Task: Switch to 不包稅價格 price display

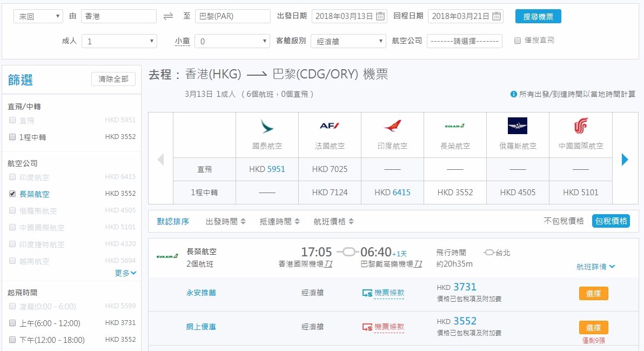Action: coord(563,221)
